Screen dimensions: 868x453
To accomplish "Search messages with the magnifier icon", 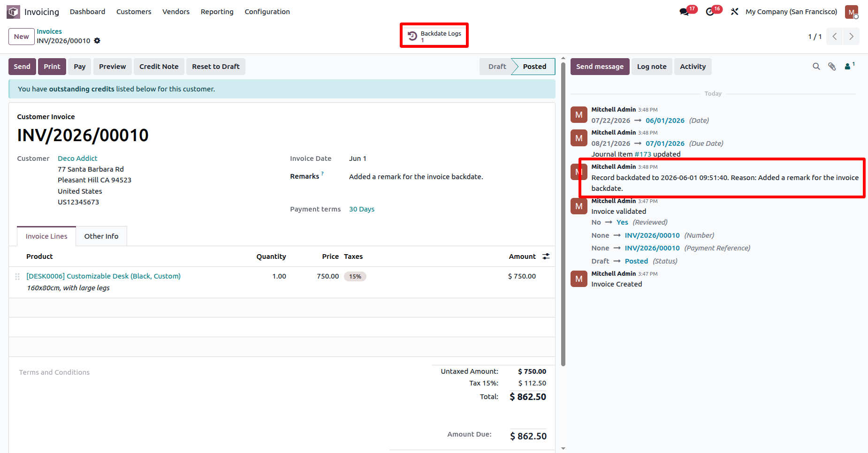I will 816,67.
